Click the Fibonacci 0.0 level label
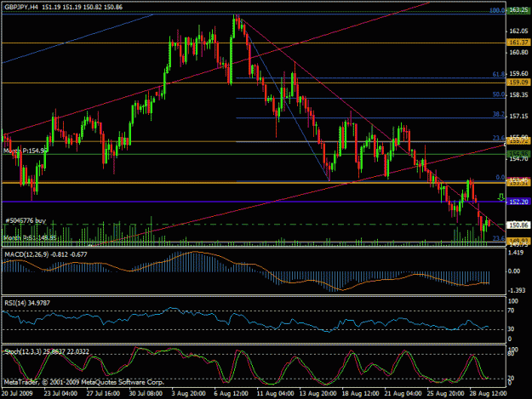Image resolution: width=532 pixels, height=399 pixels. click(x=501, y=177)
